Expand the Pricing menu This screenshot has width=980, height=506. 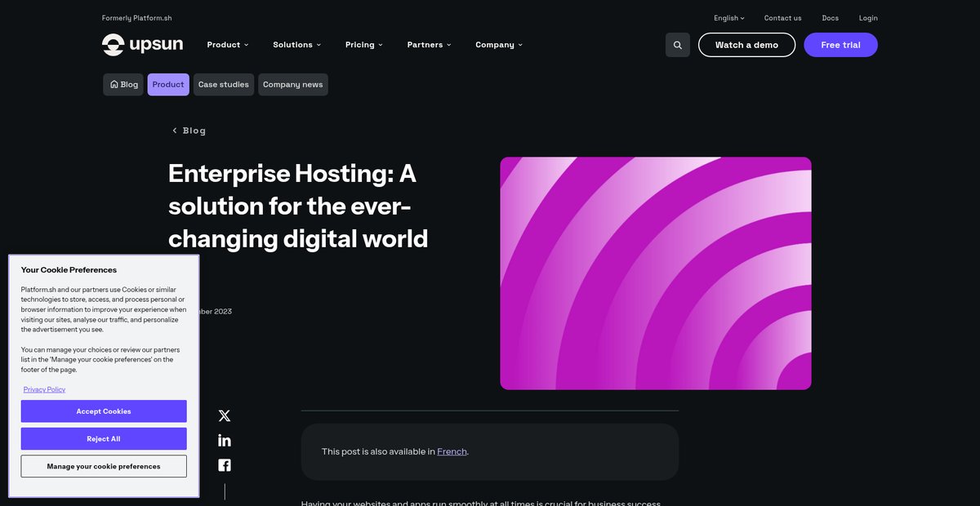[x=364, y=45]
